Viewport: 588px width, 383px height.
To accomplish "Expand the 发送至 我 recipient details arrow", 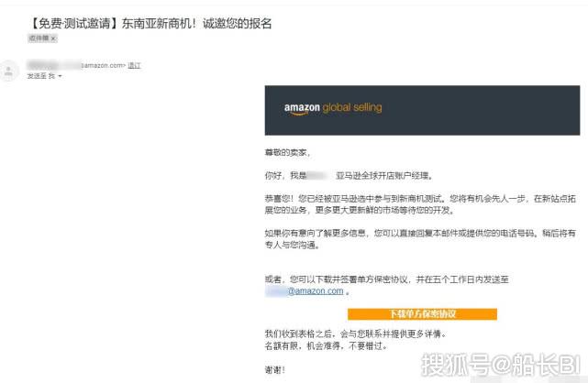I will (x=61, y=76).
